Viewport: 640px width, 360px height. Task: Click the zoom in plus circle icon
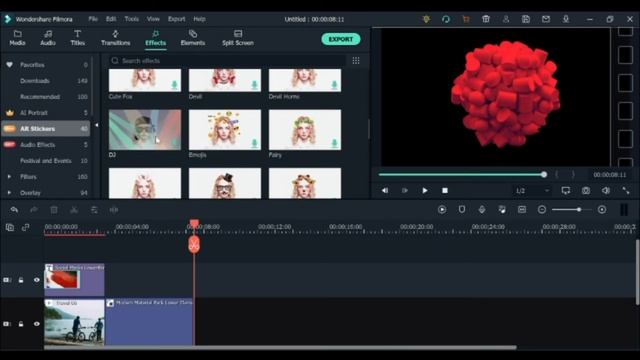[x=602, y=209]
